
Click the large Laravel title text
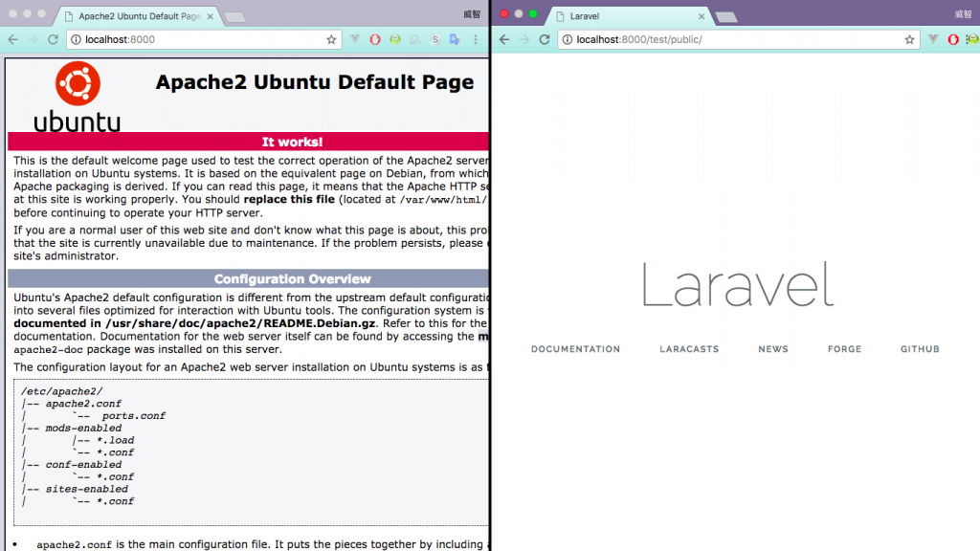tap(738, 284)
